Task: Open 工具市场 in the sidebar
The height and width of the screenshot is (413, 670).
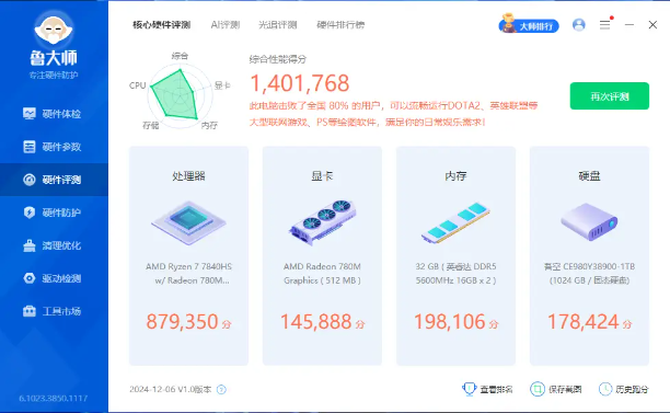Action: [54, 311]
